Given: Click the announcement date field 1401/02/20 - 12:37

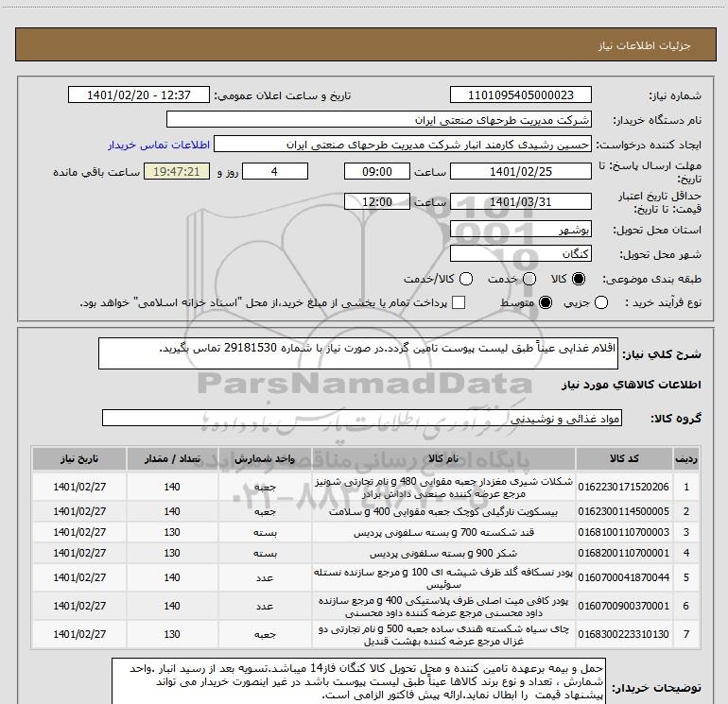Looking at the screenshot, I should point(139,95).
